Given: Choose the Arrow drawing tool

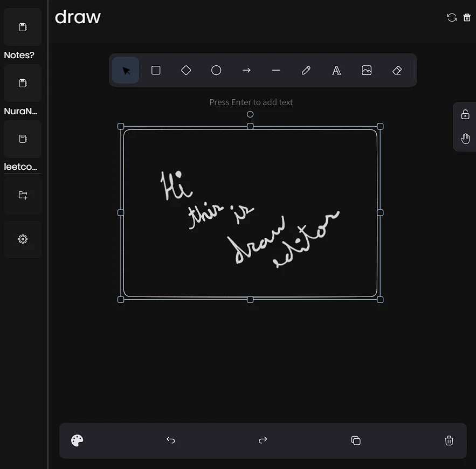Looking at the screenshot, I should click(246, 71).
